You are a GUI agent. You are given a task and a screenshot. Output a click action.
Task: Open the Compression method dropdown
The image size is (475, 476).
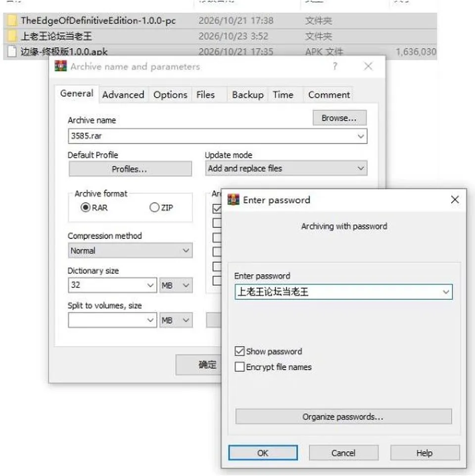click(186, 250)
